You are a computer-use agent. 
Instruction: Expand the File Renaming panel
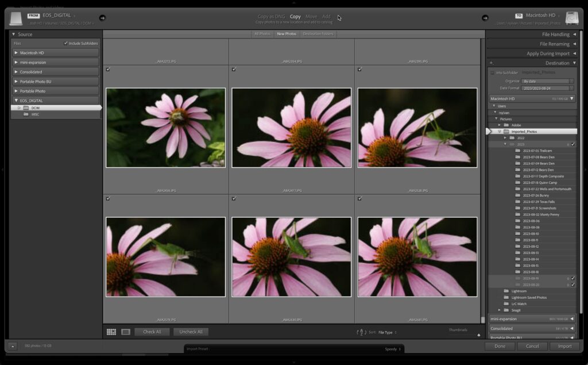coord(574,44)
